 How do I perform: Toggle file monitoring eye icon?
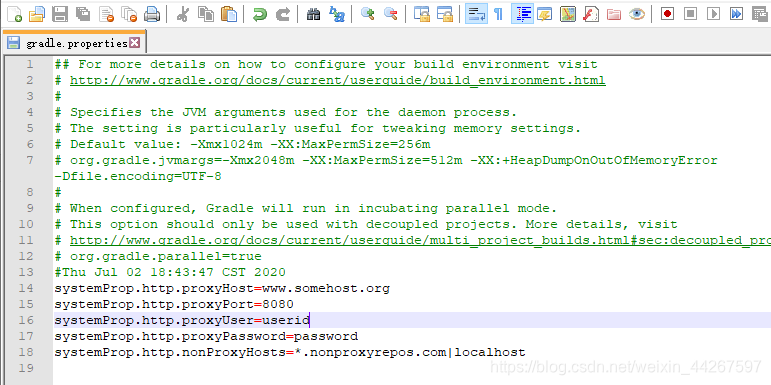click(x=637, y=14)
